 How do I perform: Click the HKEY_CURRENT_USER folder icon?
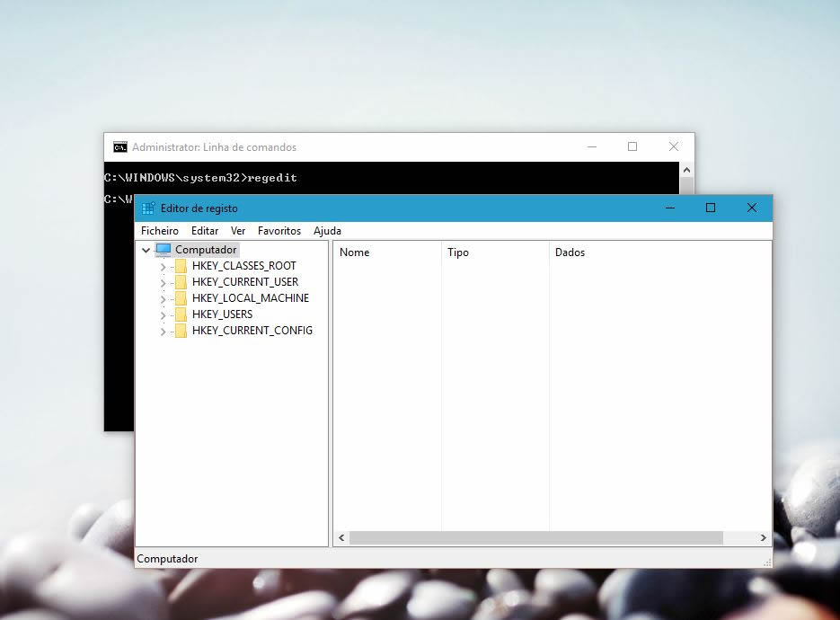[x=180, y=281]
